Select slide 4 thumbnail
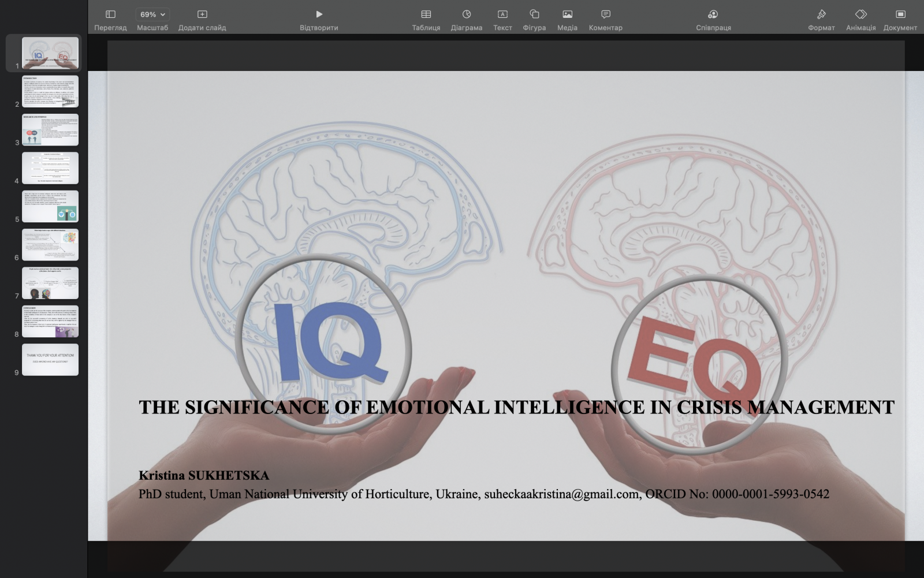Screen dimensions: 924x578 [50, 168]
